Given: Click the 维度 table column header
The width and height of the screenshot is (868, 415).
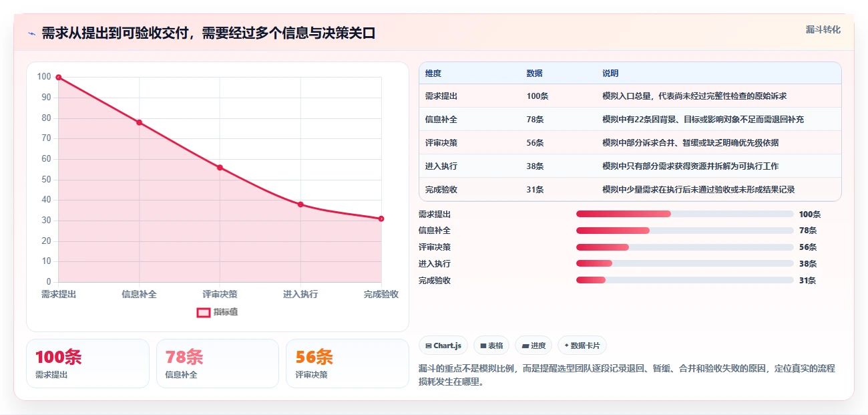Looking at the screenshot, I should (x=433, y=74).
